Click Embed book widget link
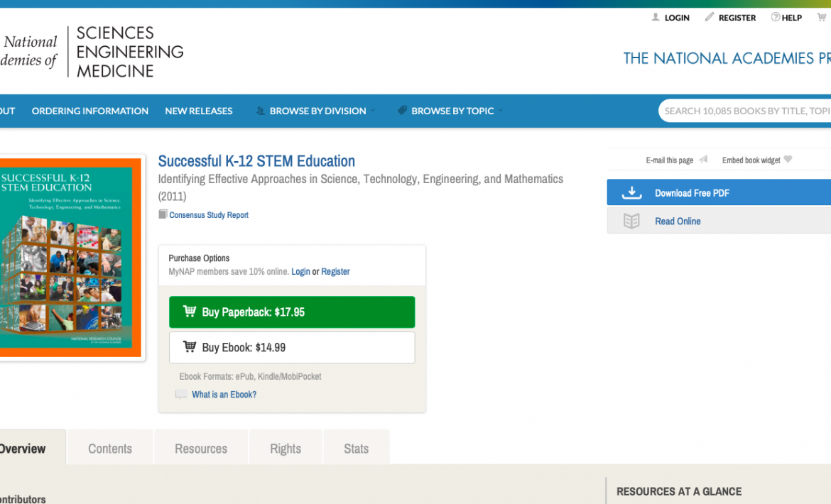This screenshot has height=504, width=831. coord(751,160)
